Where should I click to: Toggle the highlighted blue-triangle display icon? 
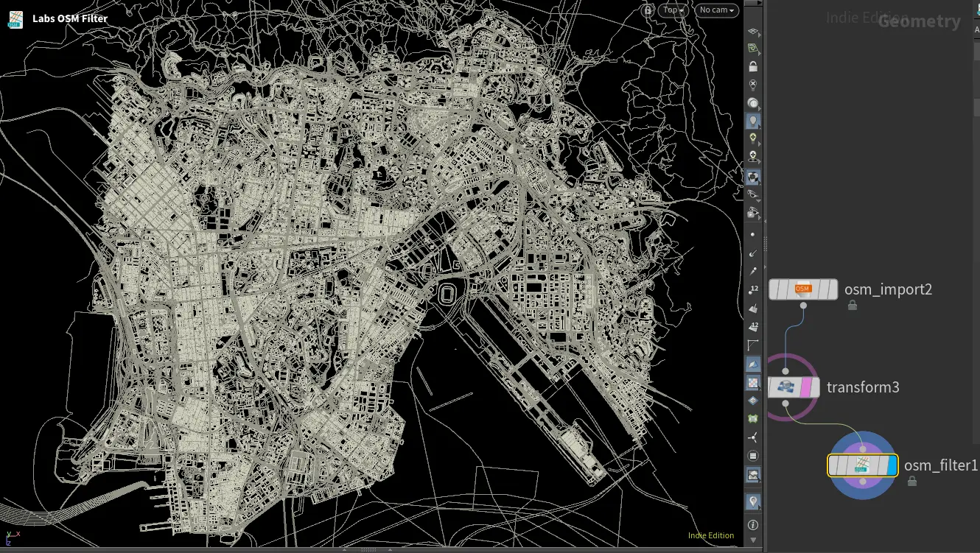752,364
